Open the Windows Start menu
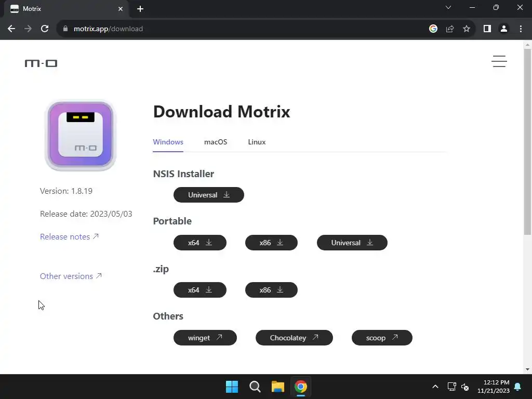532x399 pixels. point(232,387)
